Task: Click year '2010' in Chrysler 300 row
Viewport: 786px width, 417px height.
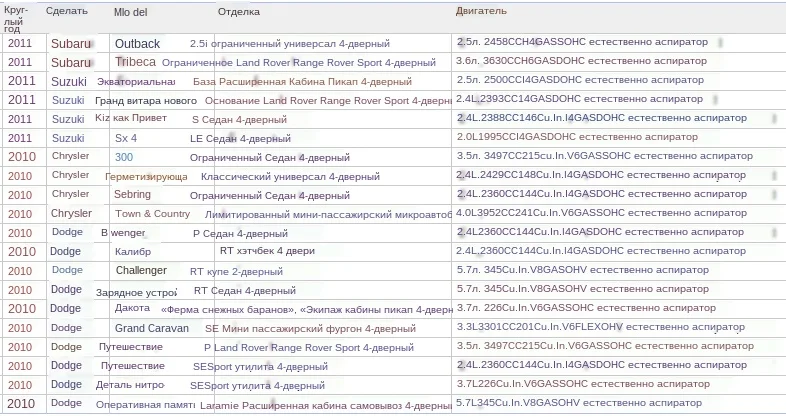Action: (22, 157)
